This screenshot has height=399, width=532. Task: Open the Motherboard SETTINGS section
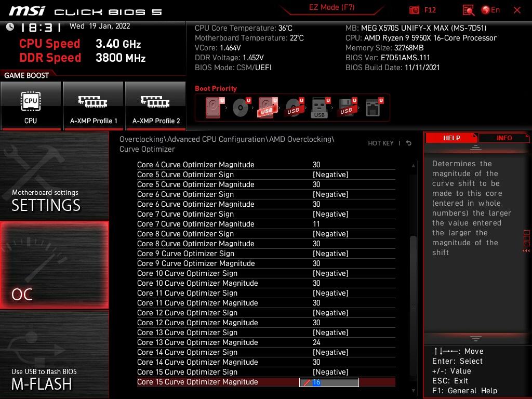54,176
